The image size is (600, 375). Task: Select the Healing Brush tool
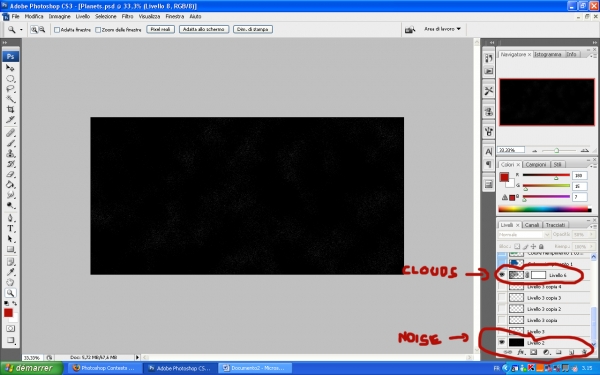click(x=10, y=133)
